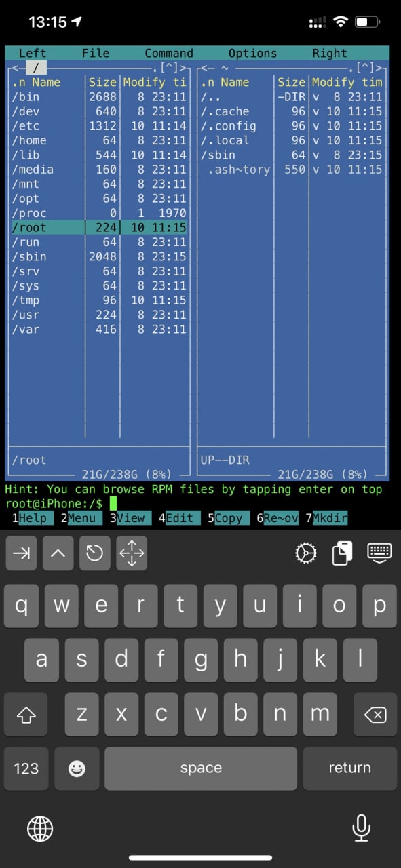Select /bin directory in left panel
Screen dimensions: 401x868
99,97
